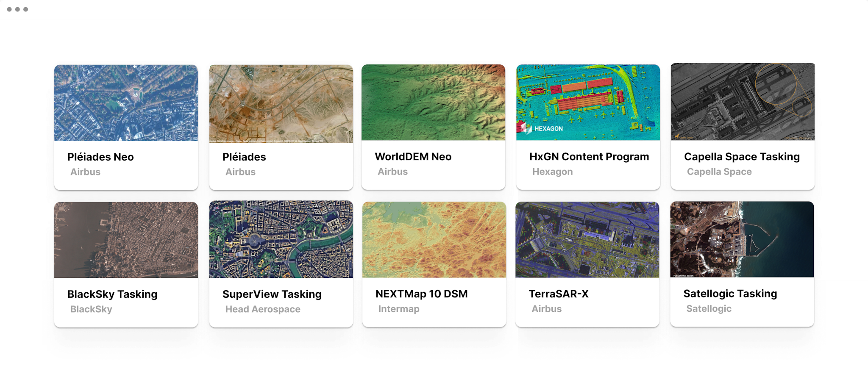Select the Capella Space Tasking title
Viewport: 868px width, 366px height.
pos(742,156)
